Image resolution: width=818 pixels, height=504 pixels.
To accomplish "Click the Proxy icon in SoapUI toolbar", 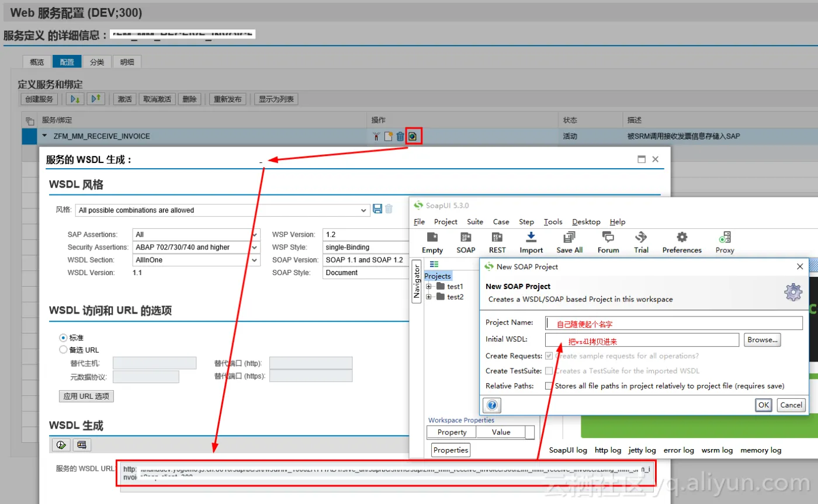I will (725, 242).
